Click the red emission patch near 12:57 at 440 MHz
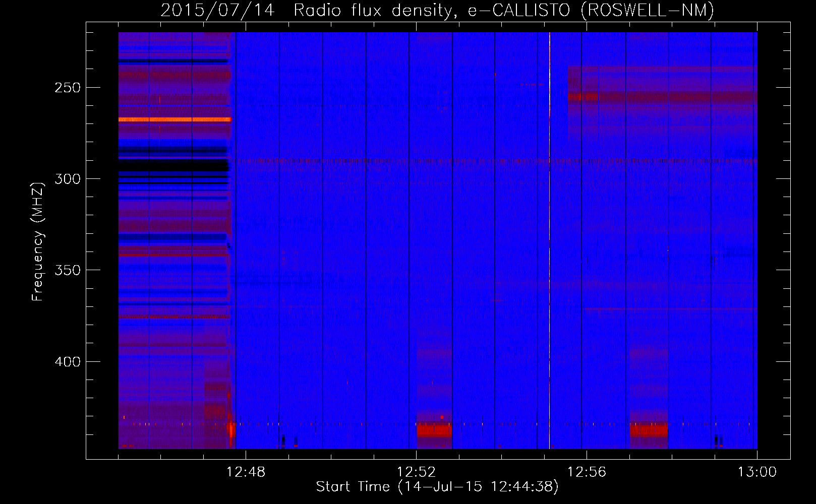Image resolution: width=816 pixels, height=504 pixels. click(649, 431)
